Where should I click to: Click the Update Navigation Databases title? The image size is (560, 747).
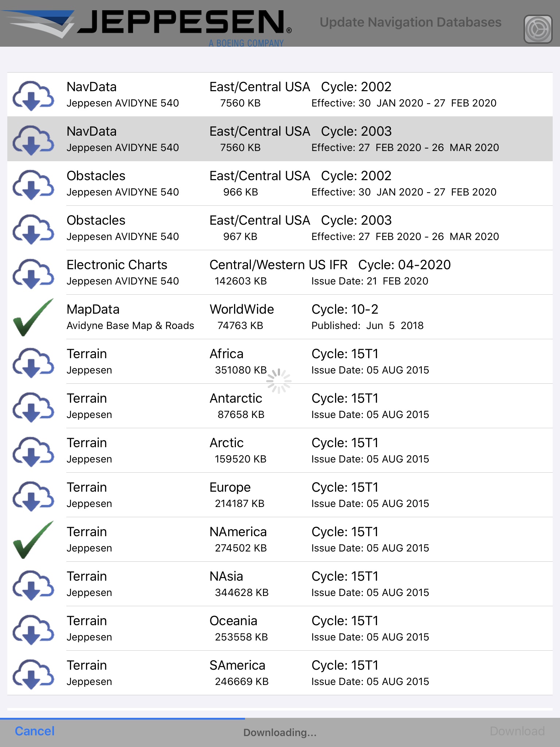click(x=411, y=22)
